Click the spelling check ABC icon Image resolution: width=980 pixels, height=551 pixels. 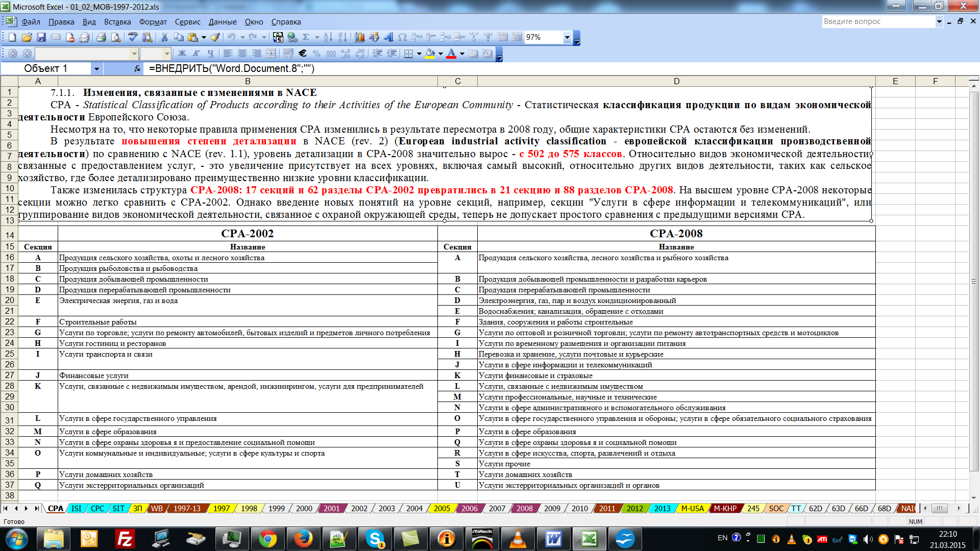133,37
